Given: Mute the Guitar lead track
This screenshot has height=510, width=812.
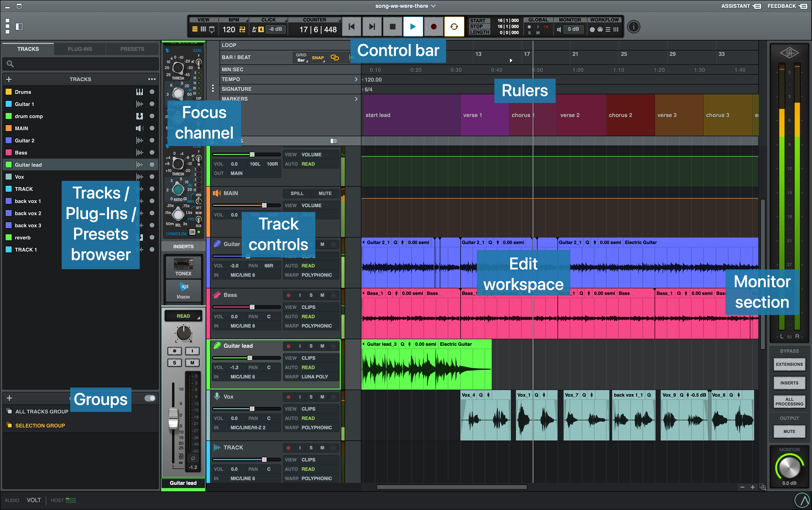Looking at the screenshot, I should coord(322,346).
